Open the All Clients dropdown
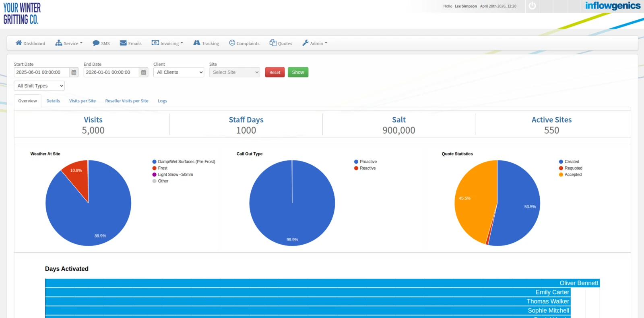644x318 pixels. [179, 72]
